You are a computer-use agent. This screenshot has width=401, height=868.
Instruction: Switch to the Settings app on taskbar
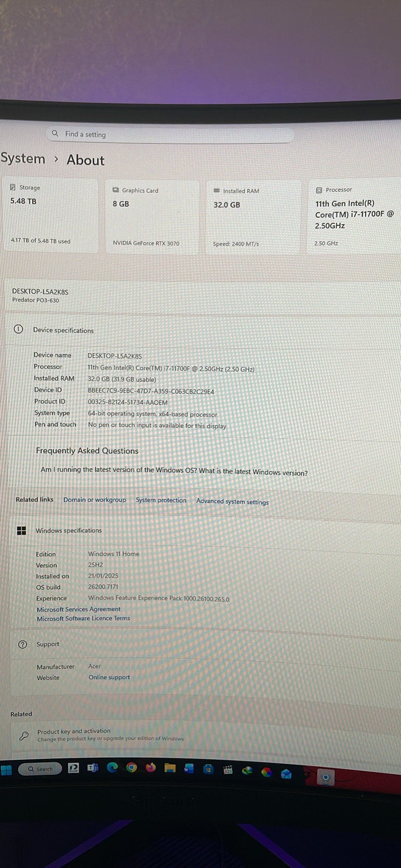pos(326,778)
